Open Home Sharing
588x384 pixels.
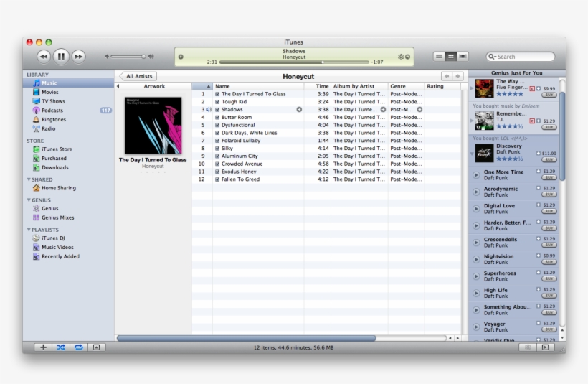68,187
